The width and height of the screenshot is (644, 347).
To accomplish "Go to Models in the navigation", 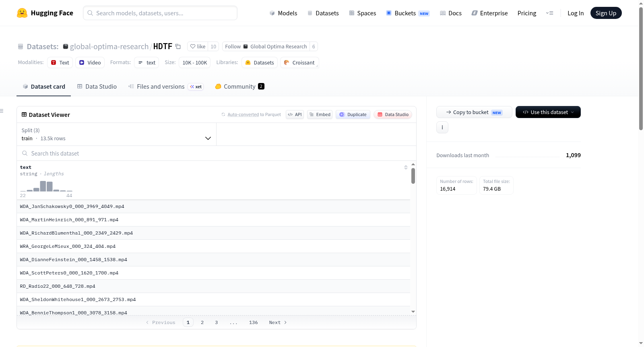I will (283, 13).
